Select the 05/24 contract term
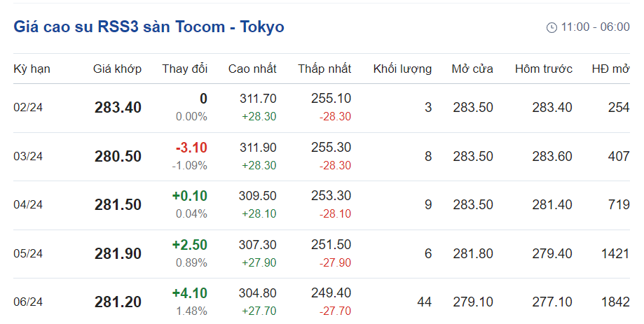The image size is (644, 324). pyautogui.click(x=28, y=253)
